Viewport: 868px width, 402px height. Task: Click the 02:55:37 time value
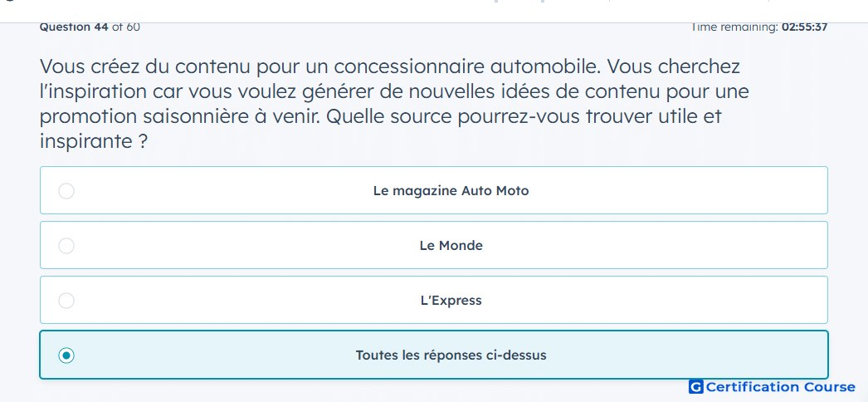click(x=804, y=27)
